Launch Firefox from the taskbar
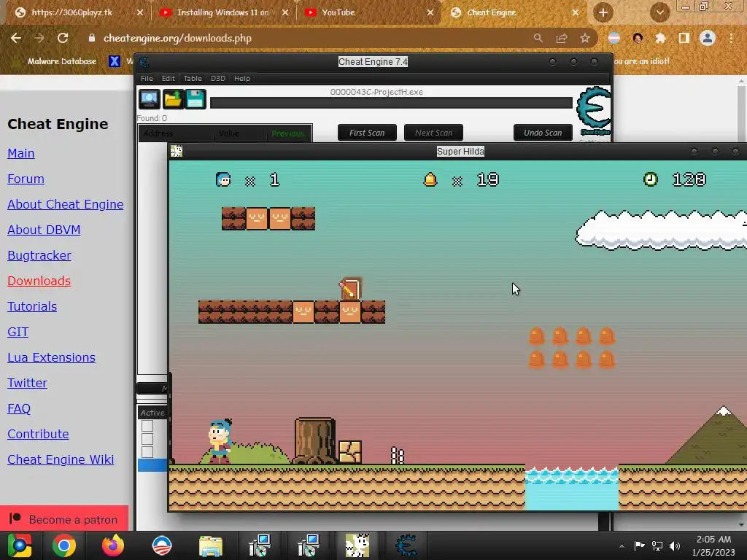Image resolution: width=747 pixels, height=560 pixels. [x=113, y=545]
